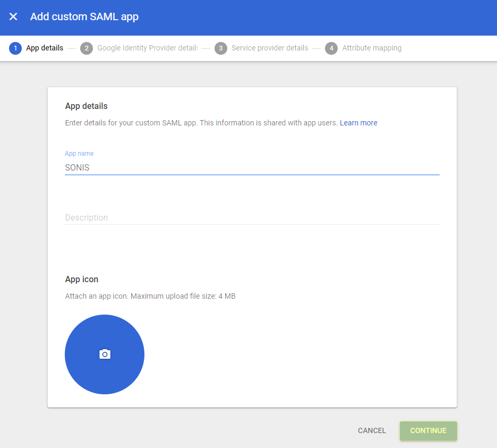Click the blue circular app icon placeholder
Screen dimensions: 497x448
click(x=105, y=353)
